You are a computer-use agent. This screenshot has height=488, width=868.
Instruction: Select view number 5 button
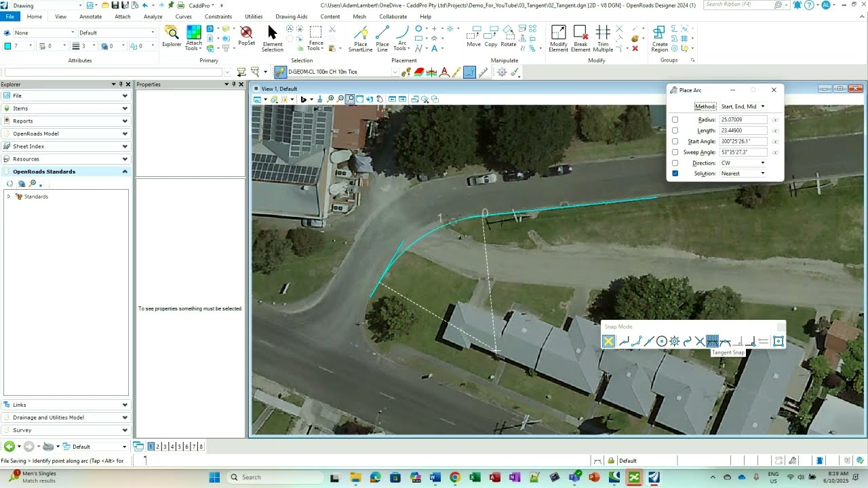click(180, 447)
